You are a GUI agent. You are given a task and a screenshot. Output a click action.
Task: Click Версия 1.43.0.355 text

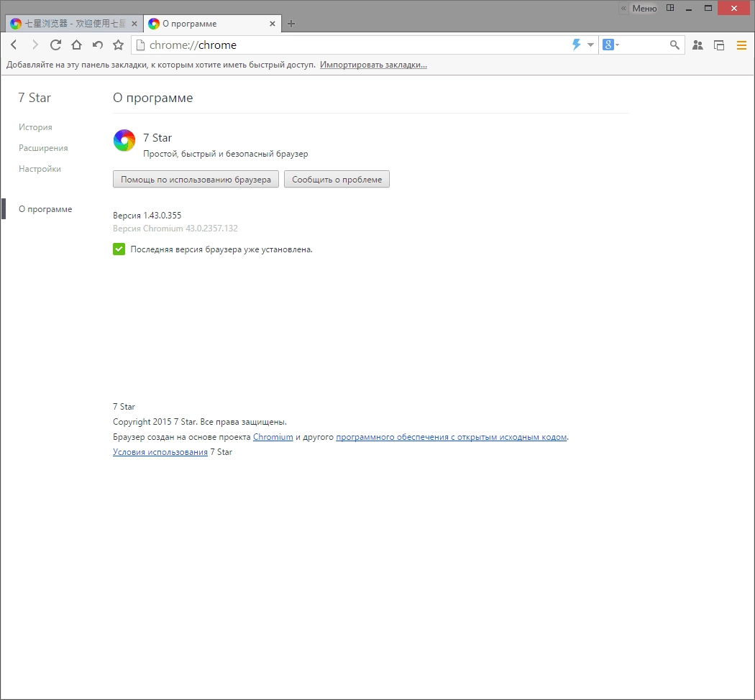click(147, 216)
